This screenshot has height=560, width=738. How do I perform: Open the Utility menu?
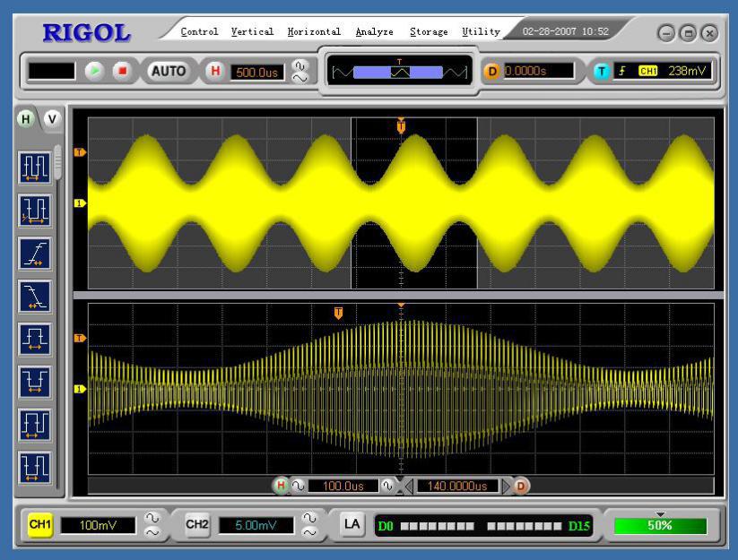tap(481, 31)
